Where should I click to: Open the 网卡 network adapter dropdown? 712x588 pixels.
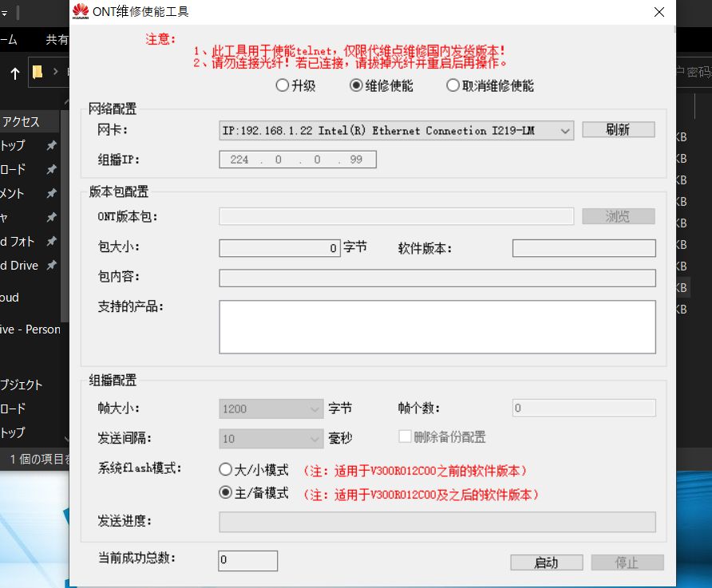[564, 131]
